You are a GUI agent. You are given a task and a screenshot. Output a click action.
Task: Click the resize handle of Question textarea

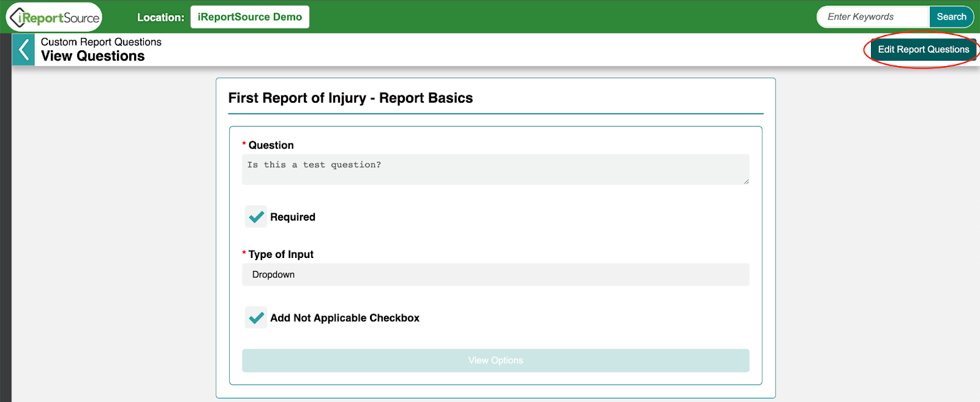745,181
